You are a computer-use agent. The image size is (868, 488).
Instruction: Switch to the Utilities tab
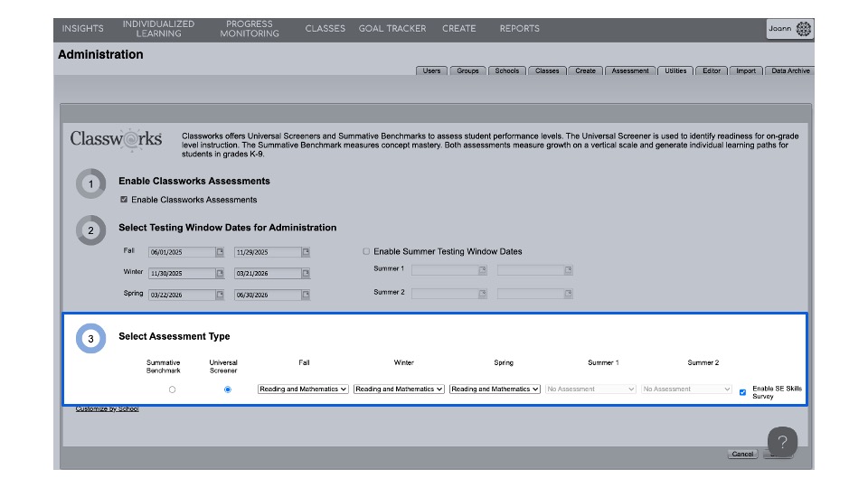tap(675, 70)
